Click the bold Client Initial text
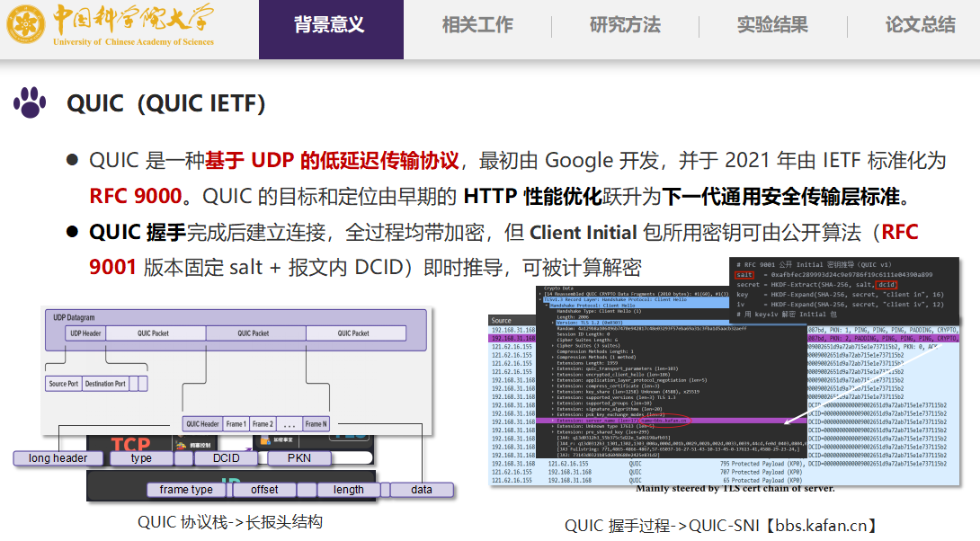This screenshot has width=980, height=541. tap(584, 233)
